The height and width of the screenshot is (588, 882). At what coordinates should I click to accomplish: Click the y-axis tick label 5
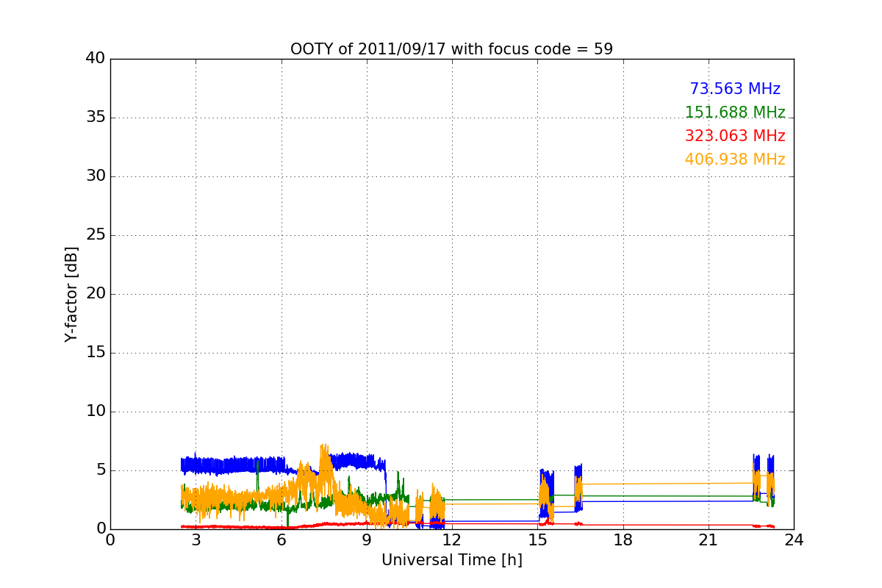pyautogui.click(x=101, y=470)
